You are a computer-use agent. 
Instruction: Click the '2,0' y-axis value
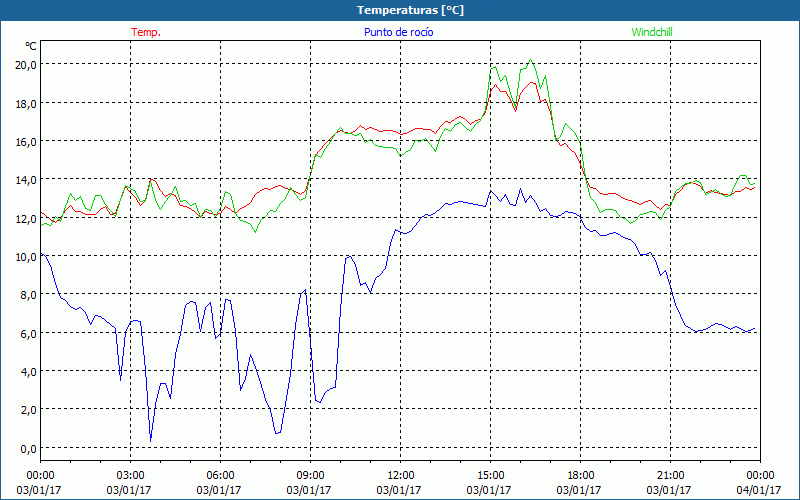29,410
